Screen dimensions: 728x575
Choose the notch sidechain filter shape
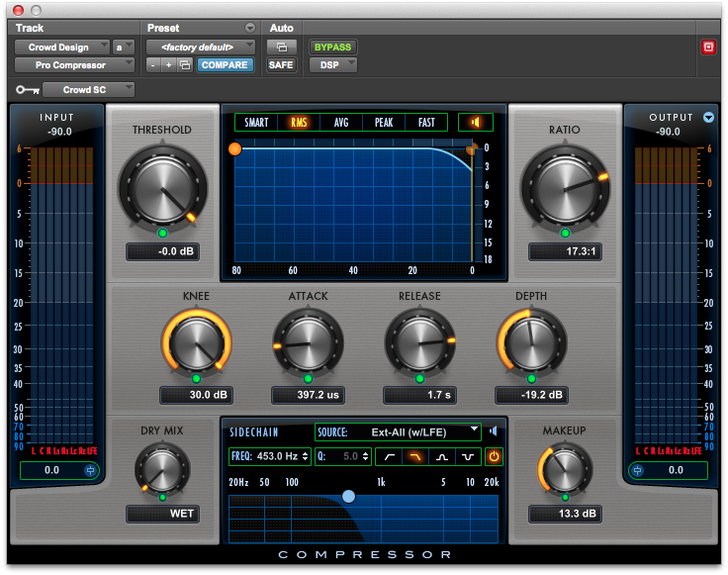click(x=470, y=457)
